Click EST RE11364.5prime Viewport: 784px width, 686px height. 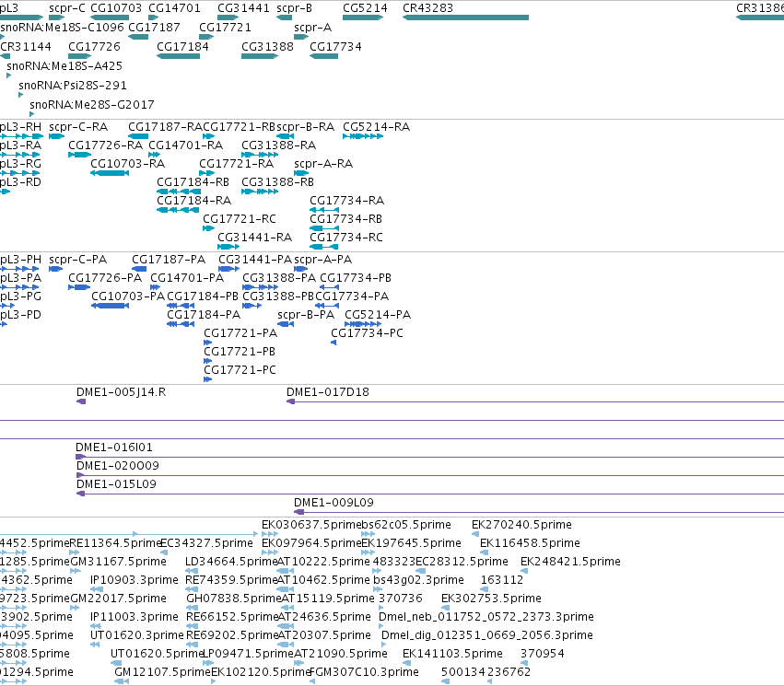click(x=75, y=552)
